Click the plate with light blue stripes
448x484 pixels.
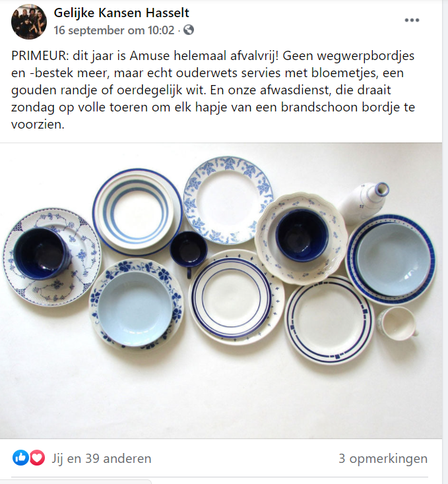point(137,212)
